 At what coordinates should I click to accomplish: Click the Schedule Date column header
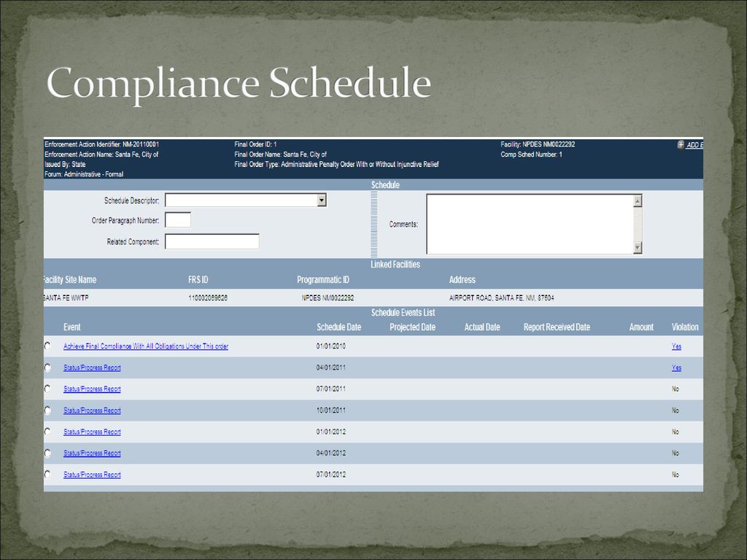(x=338, y=327)
